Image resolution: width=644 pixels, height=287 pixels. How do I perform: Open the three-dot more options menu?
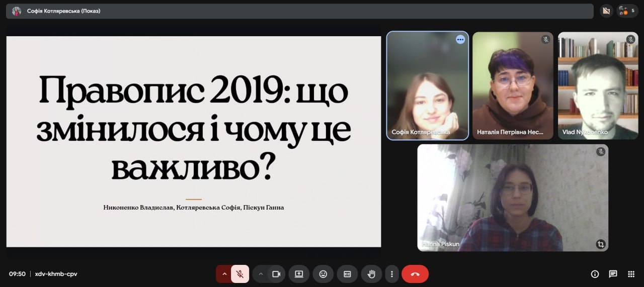point(391,274)
